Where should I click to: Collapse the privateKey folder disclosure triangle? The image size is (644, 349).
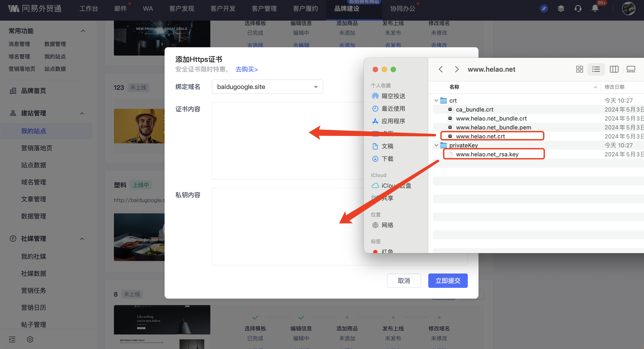[436, 145]
